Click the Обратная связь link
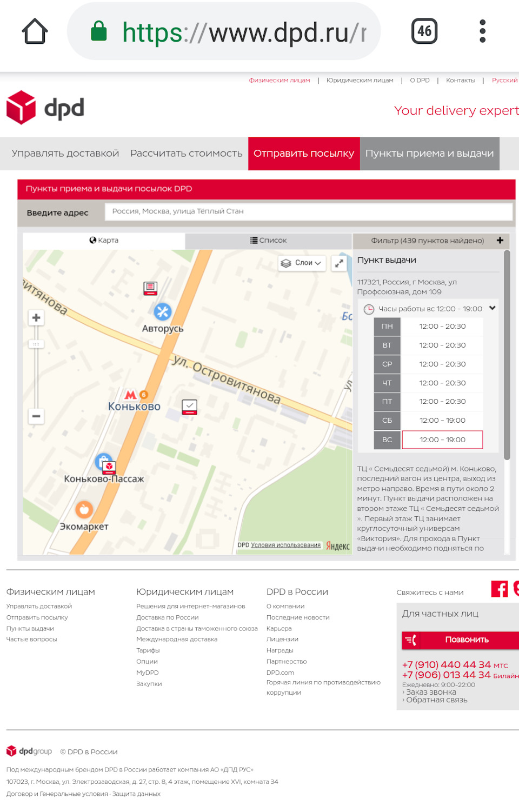 [437, 700]
